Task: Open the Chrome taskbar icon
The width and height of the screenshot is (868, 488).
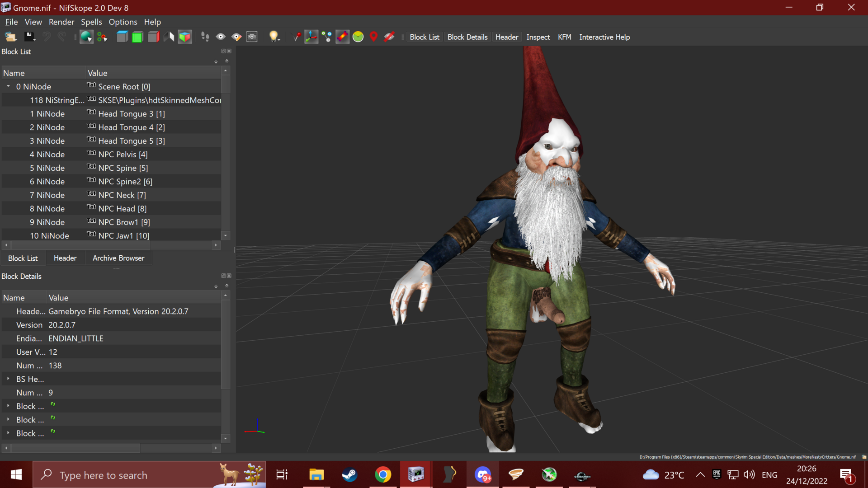Action: coord(383,475)
